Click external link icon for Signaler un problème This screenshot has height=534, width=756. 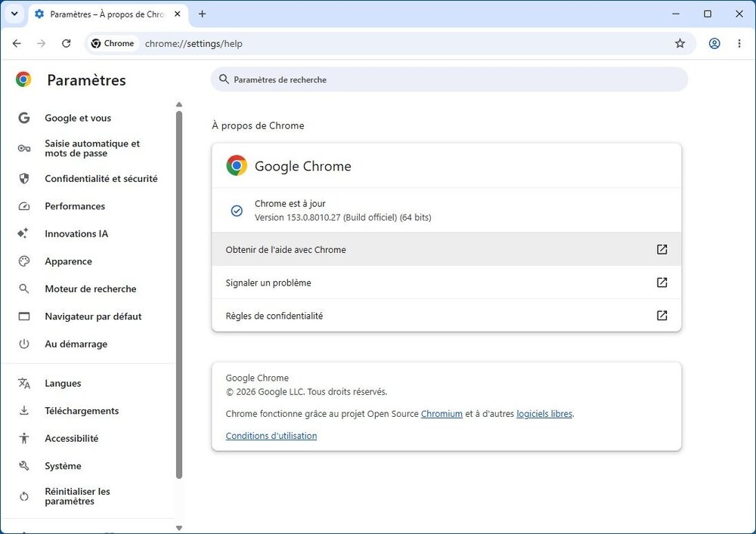tap(662, 282)
